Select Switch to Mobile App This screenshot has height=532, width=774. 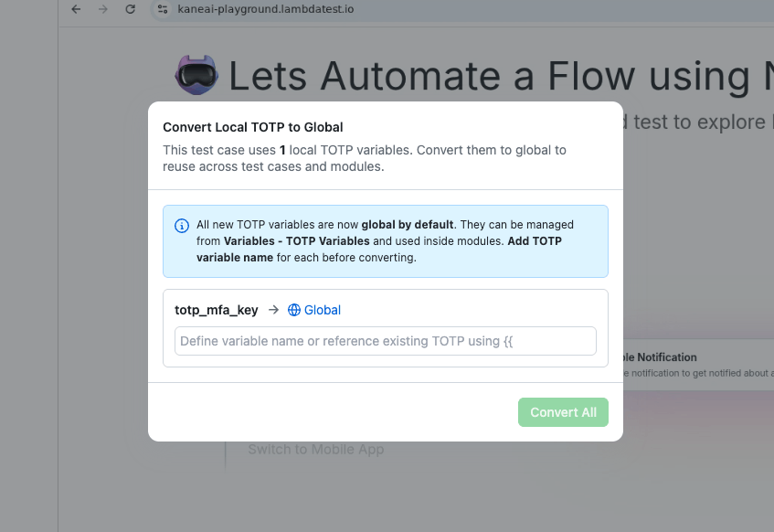(x=315, y=449)
